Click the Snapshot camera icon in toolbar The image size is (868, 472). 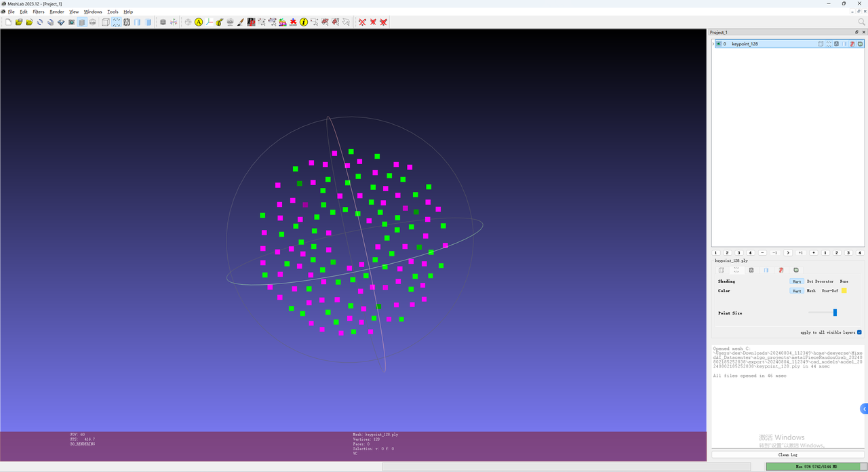click(71, 22)
